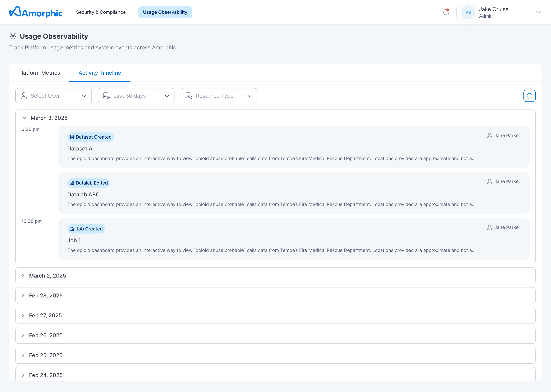Click user icon beside Jane Parker on Dataset A
This screenshot has height=392, width=551.
tap(490, 136)
